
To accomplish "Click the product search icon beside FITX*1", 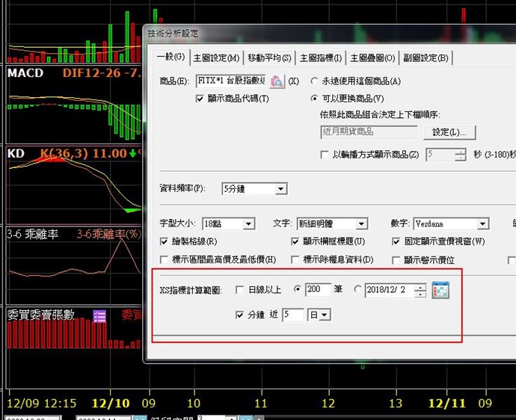I will point(277,81).
